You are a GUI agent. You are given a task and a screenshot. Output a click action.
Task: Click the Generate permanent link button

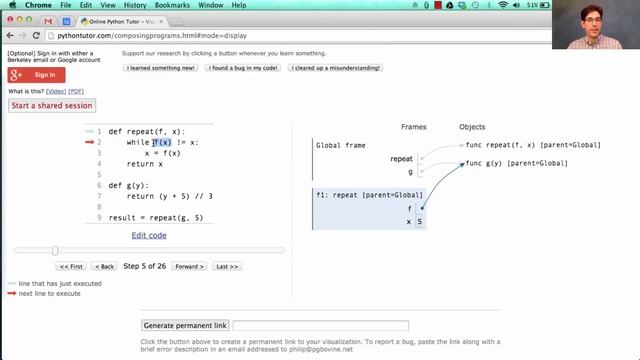[x=185, y=326]
